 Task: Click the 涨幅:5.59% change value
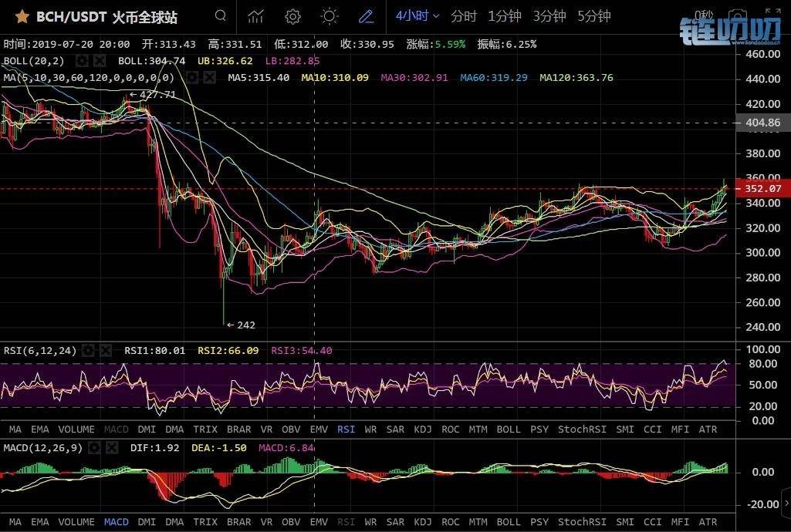click(436, 45)
